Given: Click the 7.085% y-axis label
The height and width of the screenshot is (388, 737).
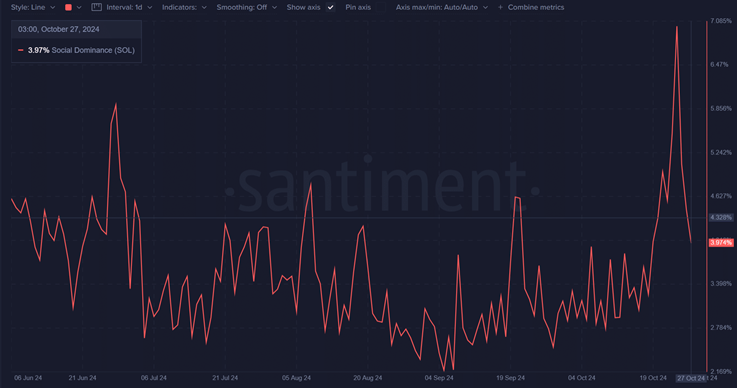Looking at the screenshot, I should [x=721, y=21].
